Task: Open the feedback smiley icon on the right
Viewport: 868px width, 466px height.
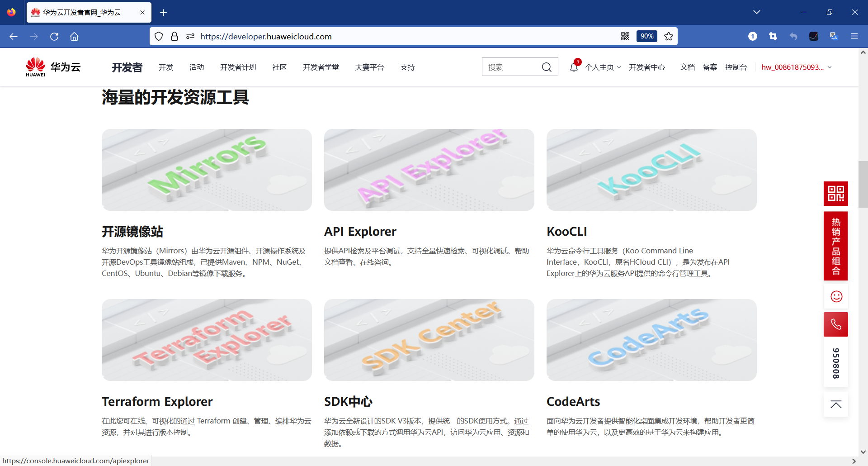Action: click(836, 296)
